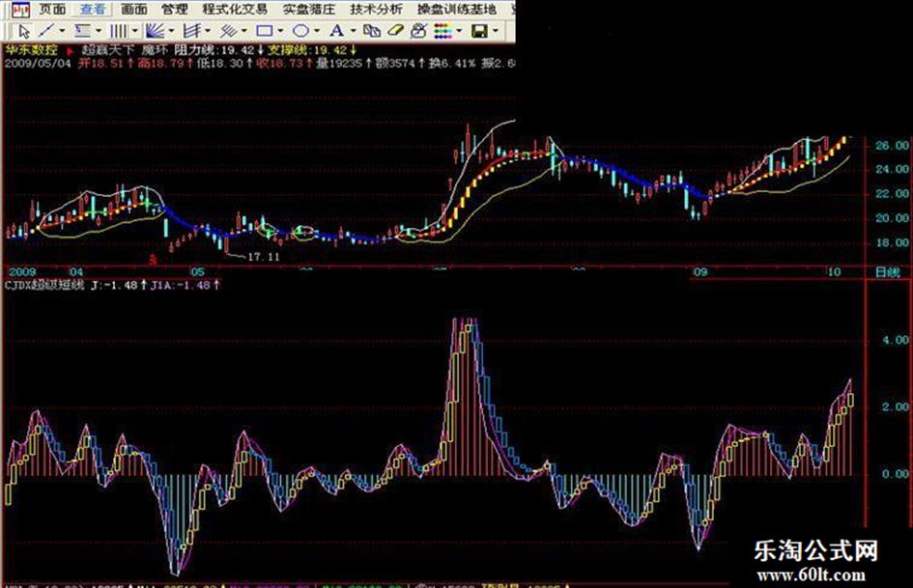The image size is (913, 588).
Task: Click the stock name 华东数控
Action: coord(30,50)
